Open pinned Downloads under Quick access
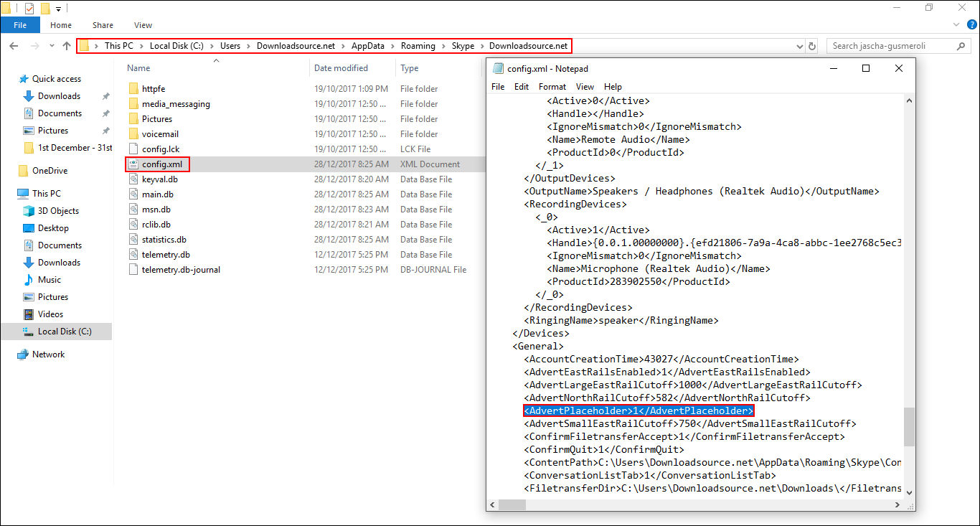Viewport: 980px width, 526px height. (59, 96)
